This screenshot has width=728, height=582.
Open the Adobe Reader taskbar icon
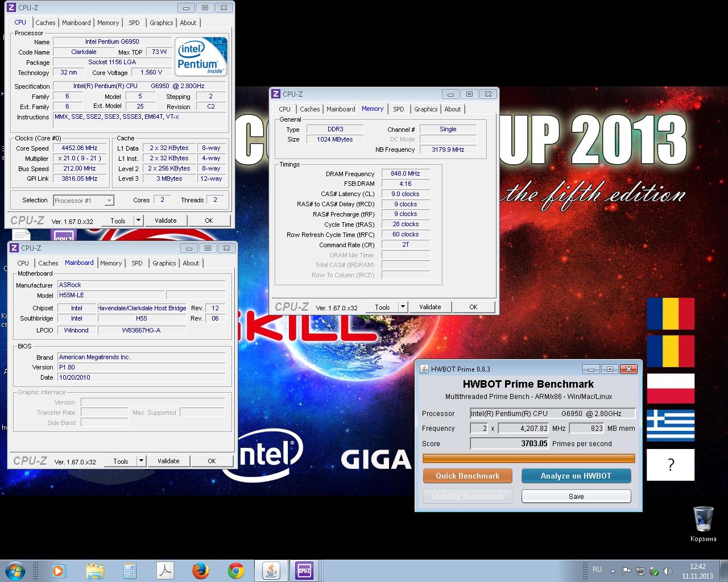pyautogui.click(x=165, y=571)
